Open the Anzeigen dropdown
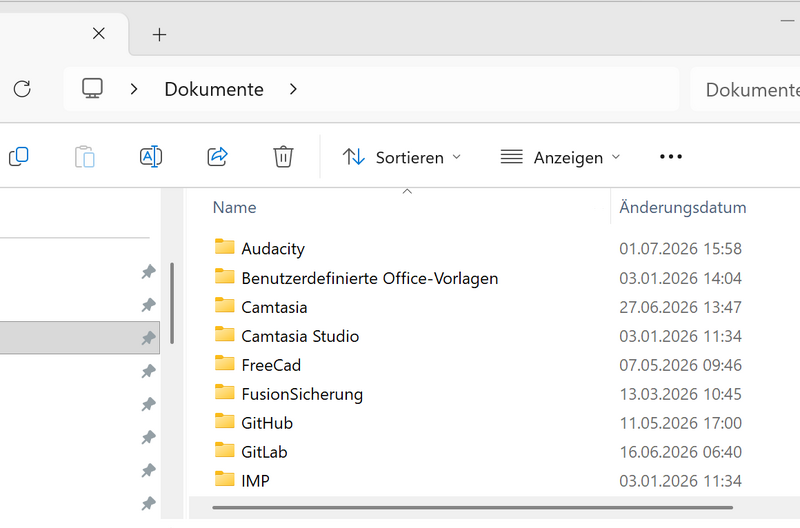800x528 pixels. pos(561,157)
